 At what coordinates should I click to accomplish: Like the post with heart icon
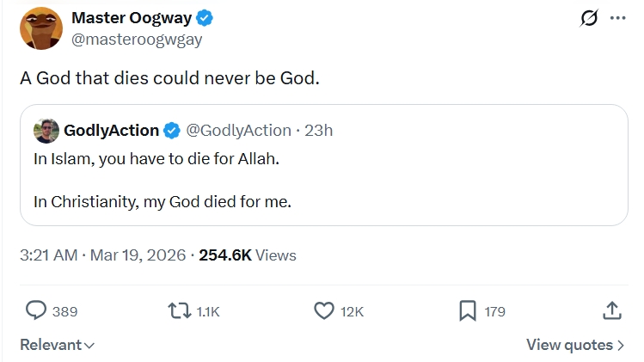[323, 310]
